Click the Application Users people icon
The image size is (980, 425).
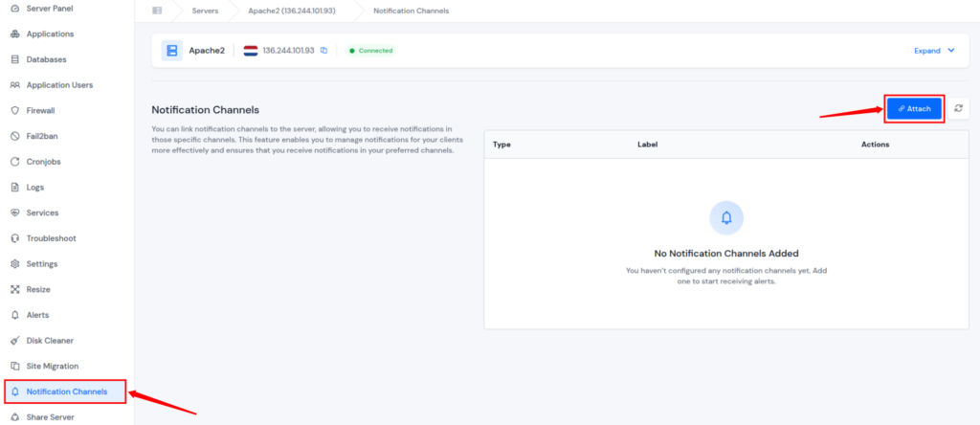coord(15,85)
